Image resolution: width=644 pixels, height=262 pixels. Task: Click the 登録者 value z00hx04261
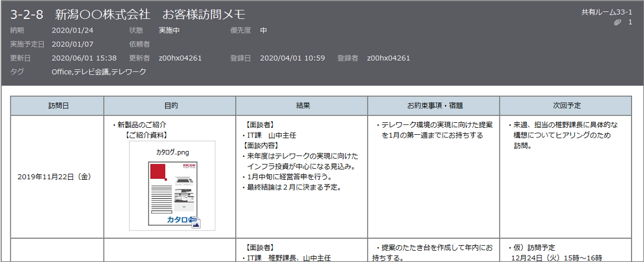388,58
